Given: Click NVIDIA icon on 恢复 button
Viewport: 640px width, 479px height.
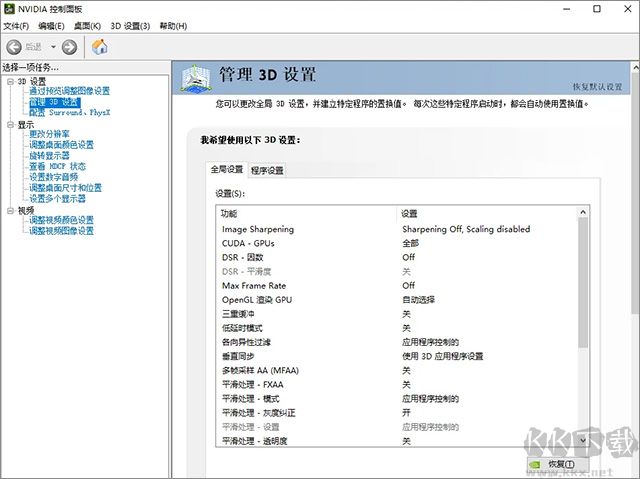Looking at the screenshot, I should [536, 465].
